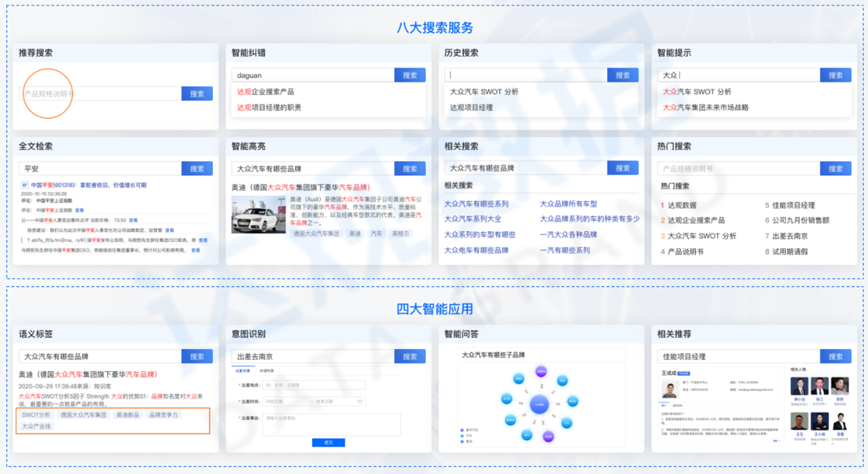Switch to 申请列表 tab
868x474 pixels.
click(267, 372)
